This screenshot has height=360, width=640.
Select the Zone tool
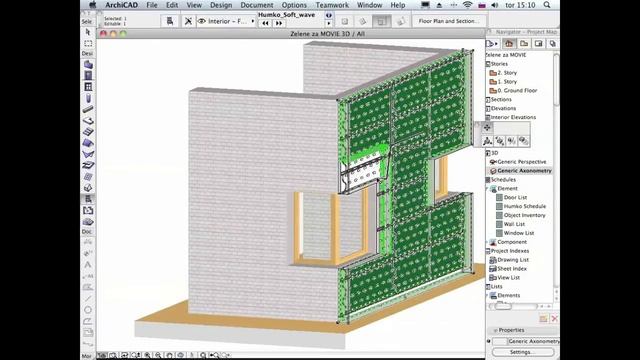tap(88, 211)
